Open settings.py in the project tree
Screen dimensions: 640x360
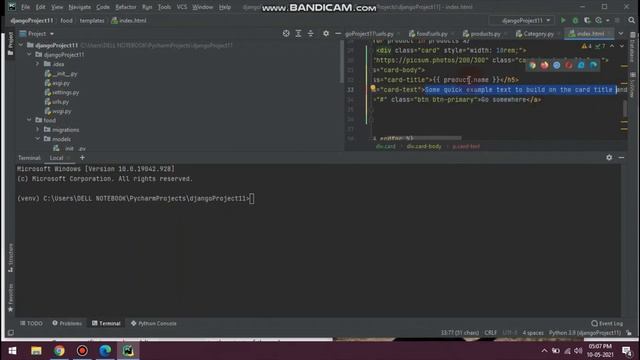pyautogui.click(x=62, y=92)
